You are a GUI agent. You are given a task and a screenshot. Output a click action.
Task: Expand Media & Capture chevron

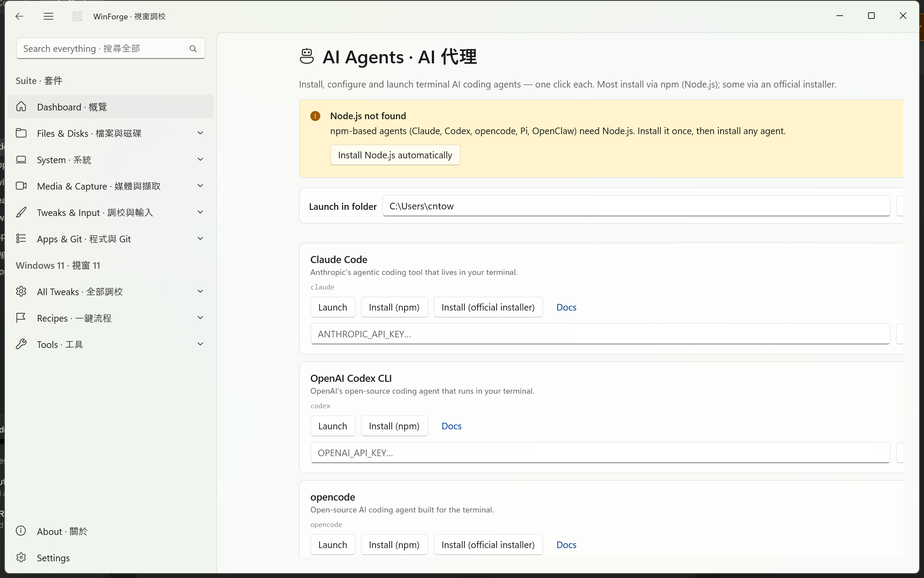pos(200,186)
